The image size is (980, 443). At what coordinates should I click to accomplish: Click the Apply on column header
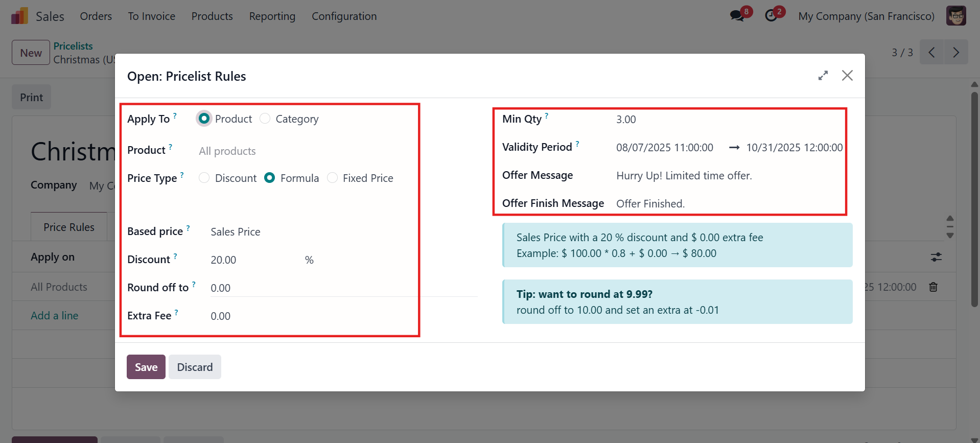point(53,257)
